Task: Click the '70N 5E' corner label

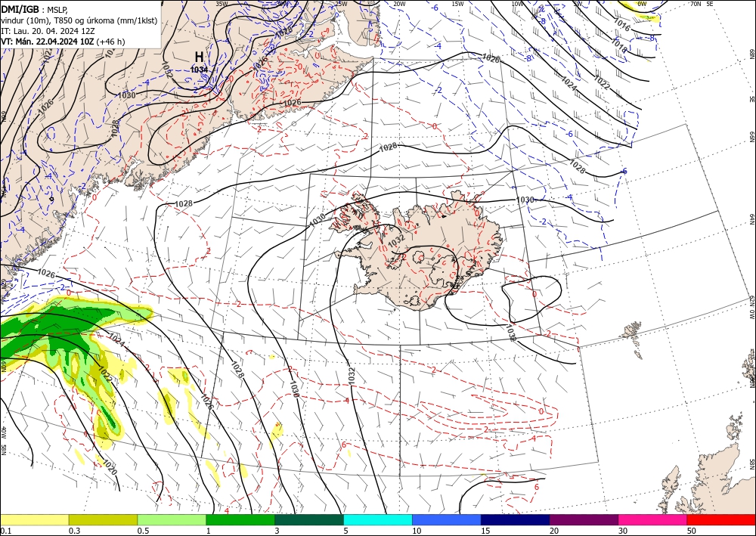Action: pos(702,4)
